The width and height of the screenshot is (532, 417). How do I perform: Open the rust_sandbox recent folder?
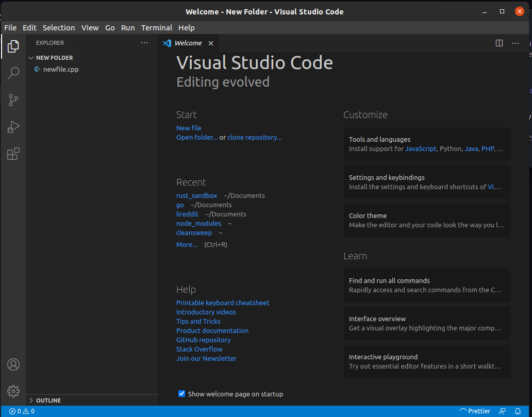coord(196,196)
